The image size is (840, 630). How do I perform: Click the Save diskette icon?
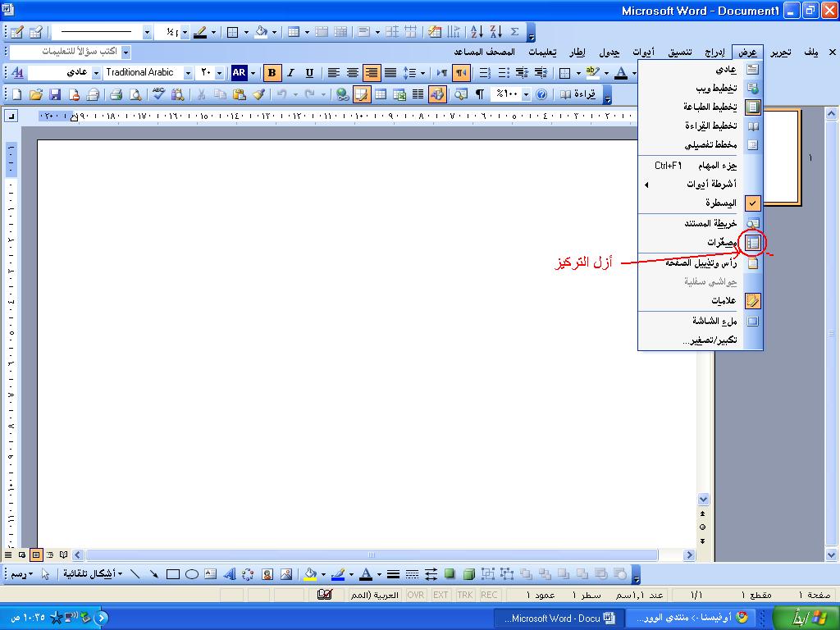(55, 95)
